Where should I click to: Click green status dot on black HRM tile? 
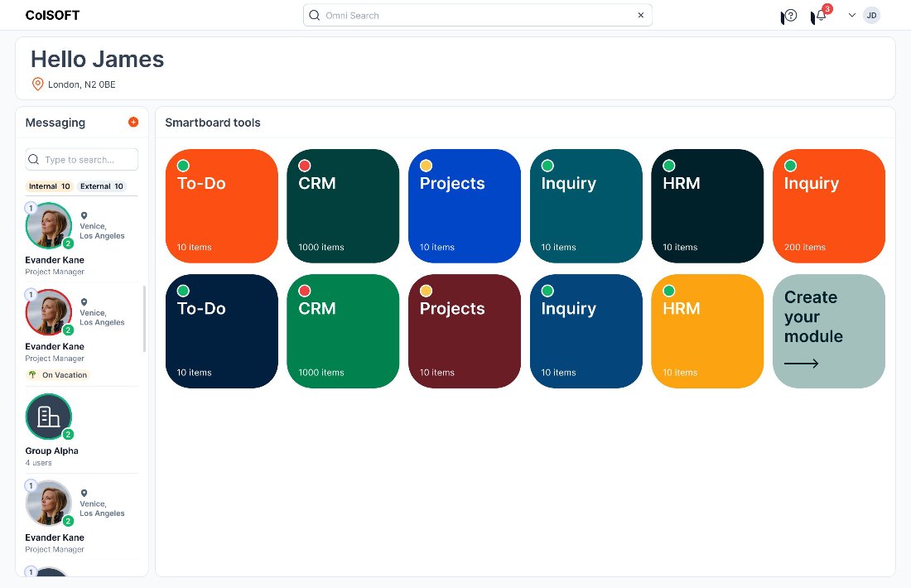click(668, 166)
